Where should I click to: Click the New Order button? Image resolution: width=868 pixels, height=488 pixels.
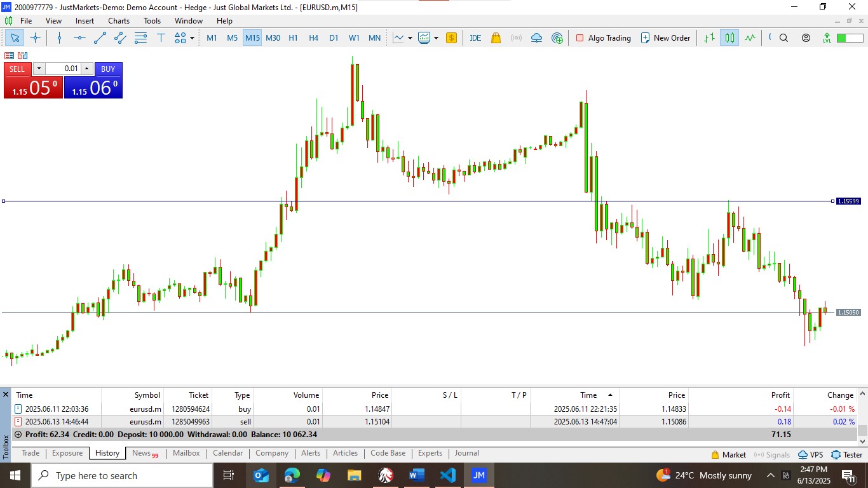665,38
